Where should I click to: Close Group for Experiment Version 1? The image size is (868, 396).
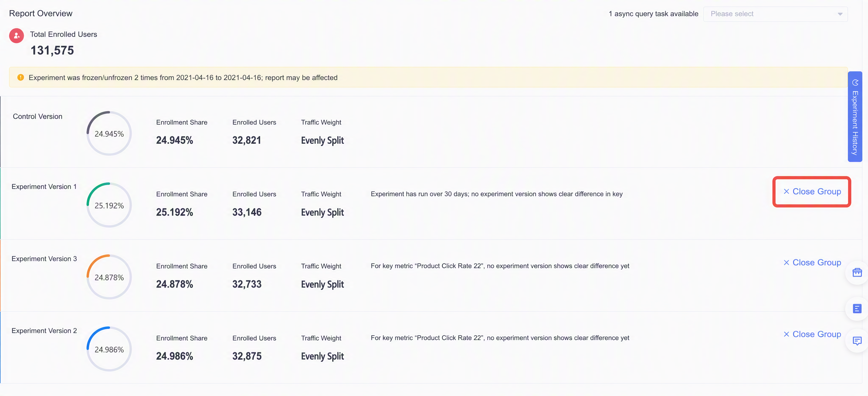tap(812, 192)
